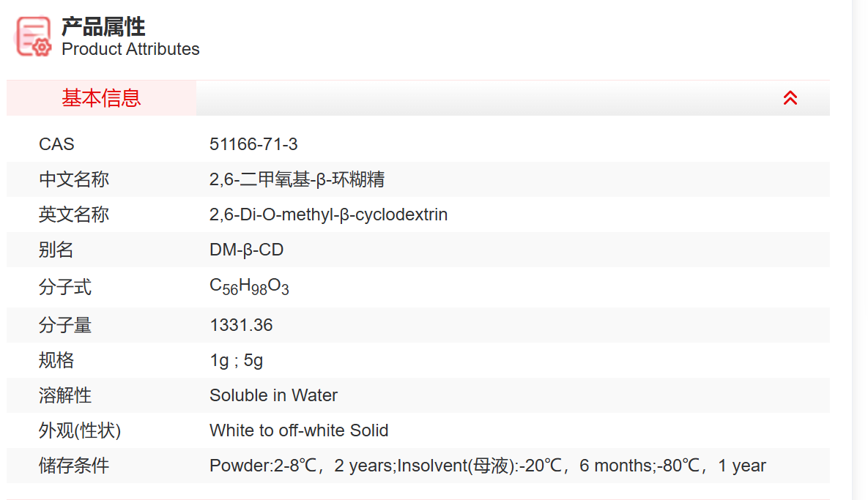The image size is (868, 500).
Task: Click the alias value DM-β-CD
Action: [246, 250]
